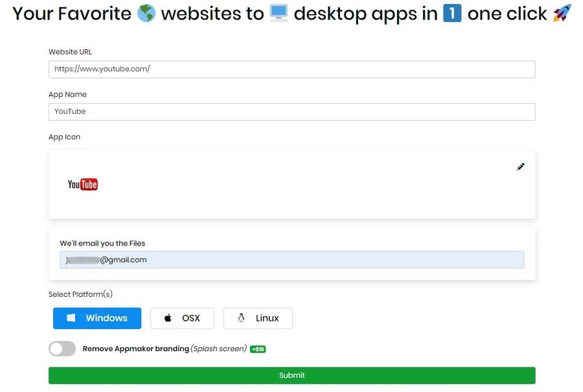The height and width of the screenshot is (392, 583).
Task: Click the 'App Name' label
Action: 67,95
